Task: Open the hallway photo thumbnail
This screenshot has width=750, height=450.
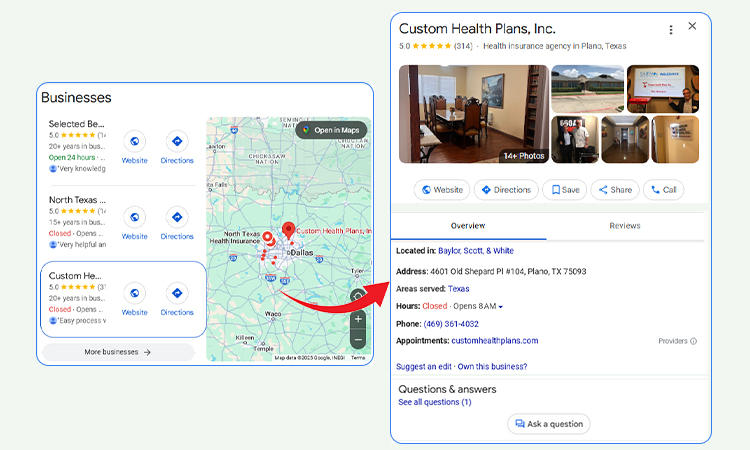Action: (x=625, y=139)
